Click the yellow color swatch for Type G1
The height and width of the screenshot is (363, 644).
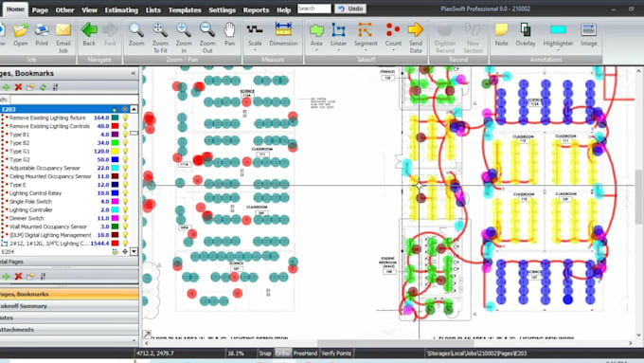[115, 152]
